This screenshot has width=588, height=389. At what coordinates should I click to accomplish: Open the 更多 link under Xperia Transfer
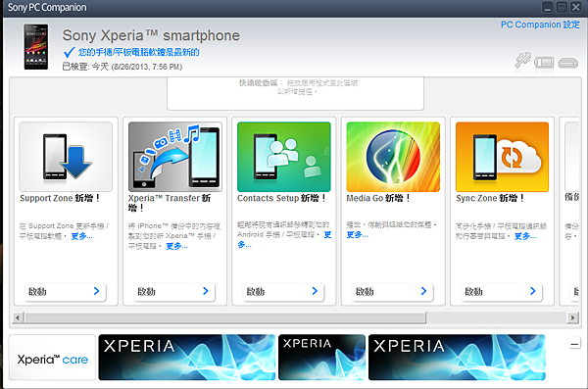(x=176, y=246)
